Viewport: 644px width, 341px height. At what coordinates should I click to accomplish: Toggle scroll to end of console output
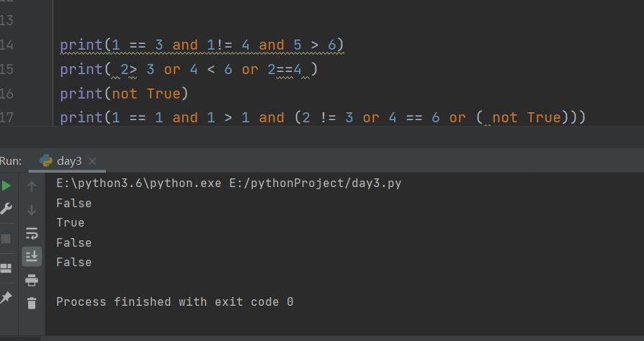[32, 256]
